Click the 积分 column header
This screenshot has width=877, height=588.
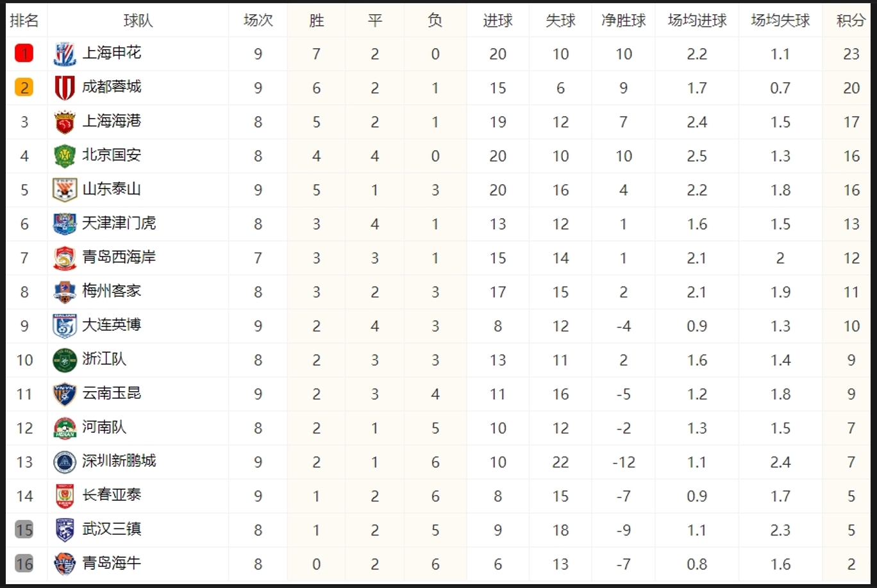pos(851,21)
